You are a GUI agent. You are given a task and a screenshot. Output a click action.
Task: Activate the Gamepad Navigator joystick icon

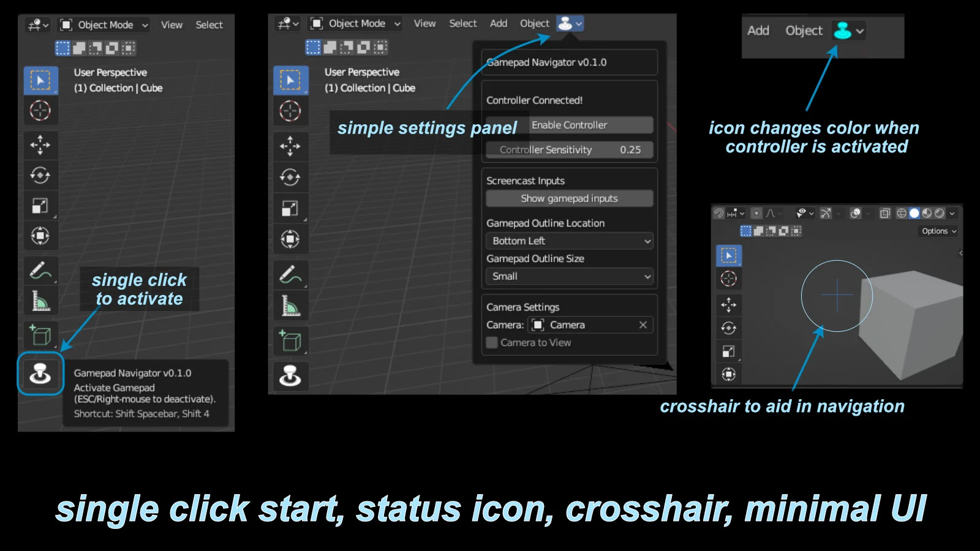40,374
